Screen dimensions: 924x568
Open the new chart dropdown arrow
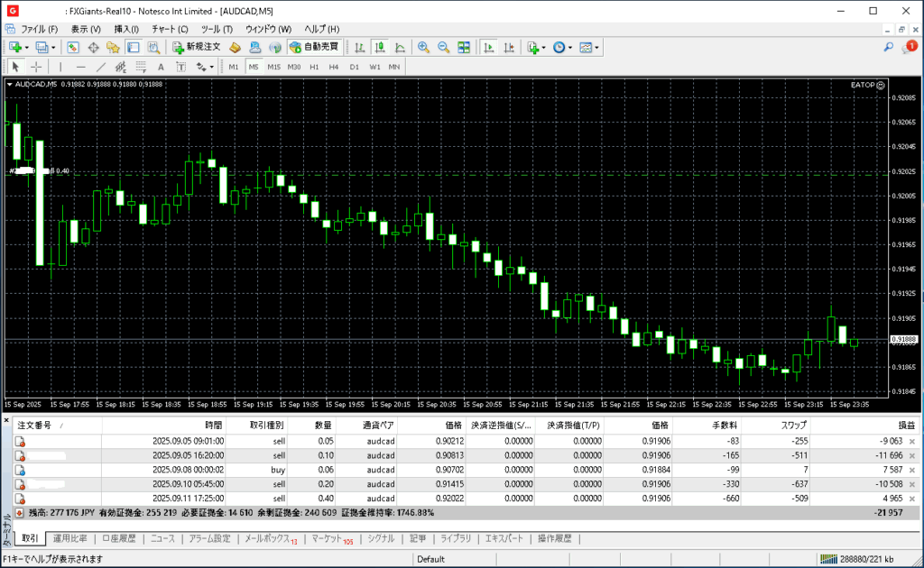[x=27, y=47]
